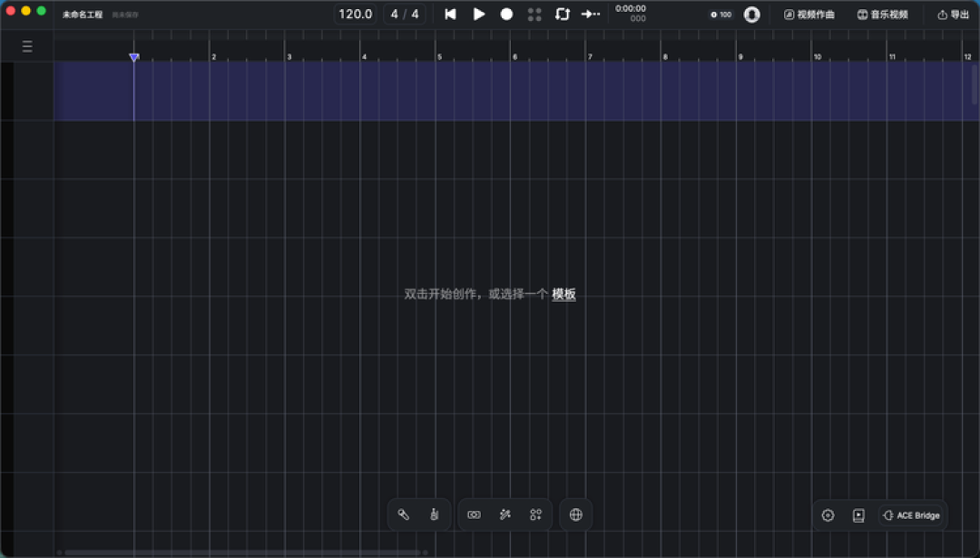Viewport: 980px width, 558px height.
Task: Start recording with the Record button
Action: tap(507, 14)
